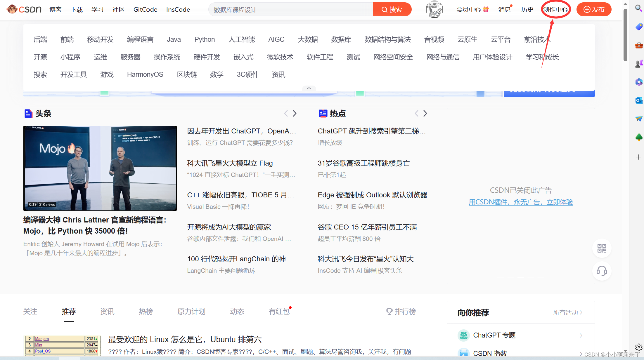The height and width of the screenshot is (360, 644).
Task: Open 下载 in top navigation
Action: 77,9
